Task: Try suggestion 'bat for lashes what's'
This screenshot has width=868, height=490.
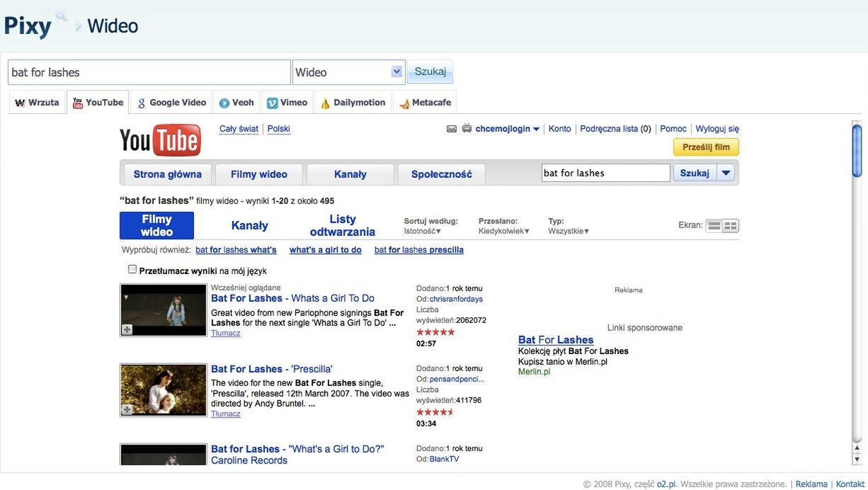Action: tap(236, 250)
